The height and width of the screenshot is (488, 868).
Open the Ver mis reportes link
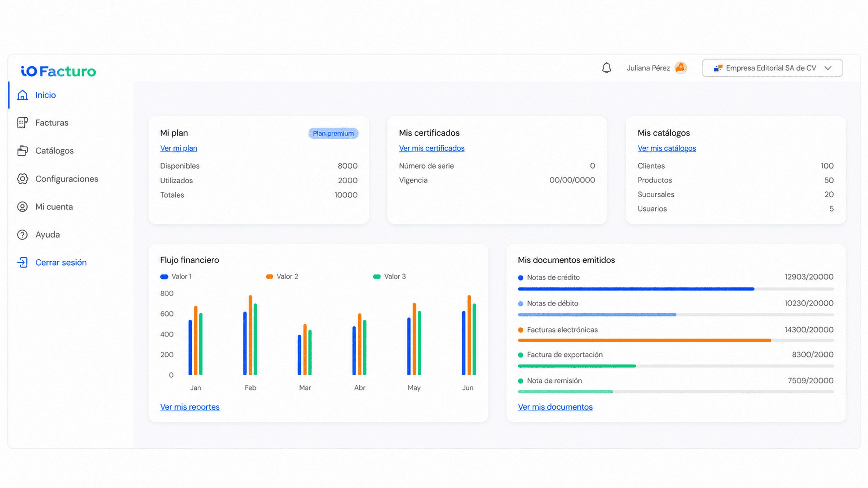[x=190, y=407]
